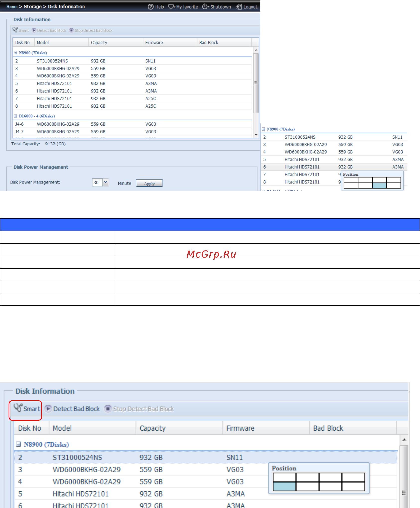Click Detect Bad Block in top panel toolbar
The width and height of the screenshot is (420, 508).
(49, 30)
